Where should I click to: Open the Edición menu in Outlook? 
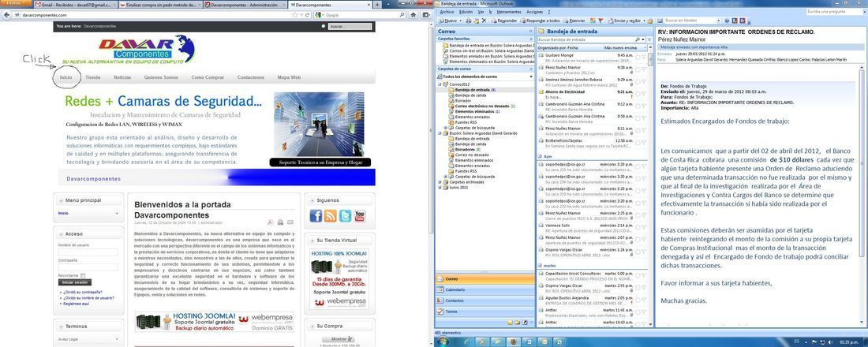click(x=466, y=12)
